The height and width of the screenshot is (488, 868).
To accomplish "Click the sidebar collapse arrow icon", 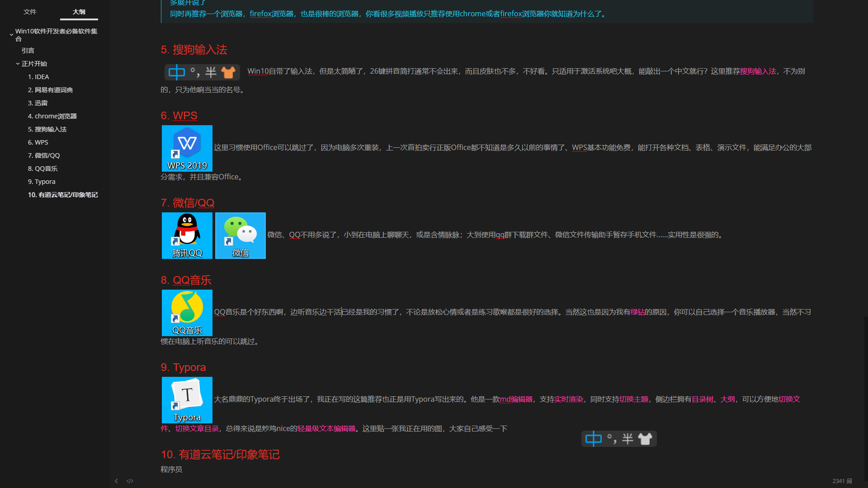I will click(116, 481).
